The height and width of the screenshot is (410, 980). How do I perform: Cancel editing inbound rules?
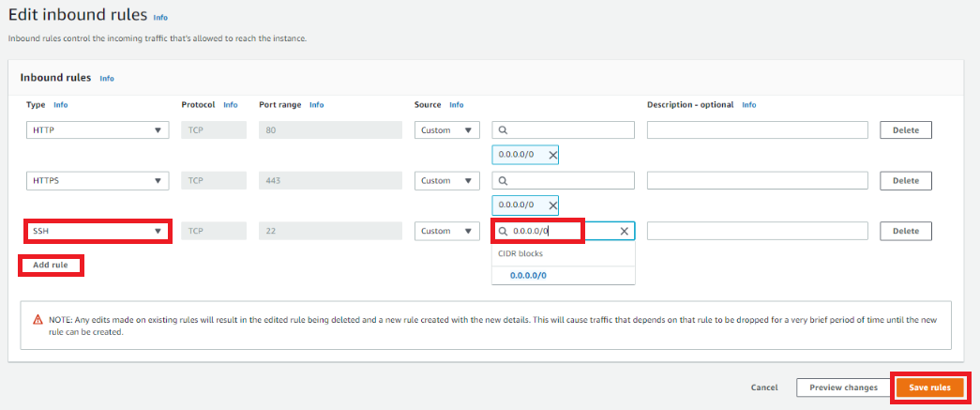[764, 387]
